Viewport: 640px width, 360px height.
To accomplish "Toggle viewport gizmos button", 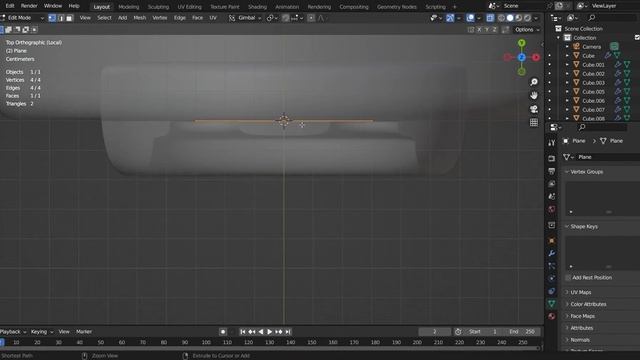I will click(450, 18).
